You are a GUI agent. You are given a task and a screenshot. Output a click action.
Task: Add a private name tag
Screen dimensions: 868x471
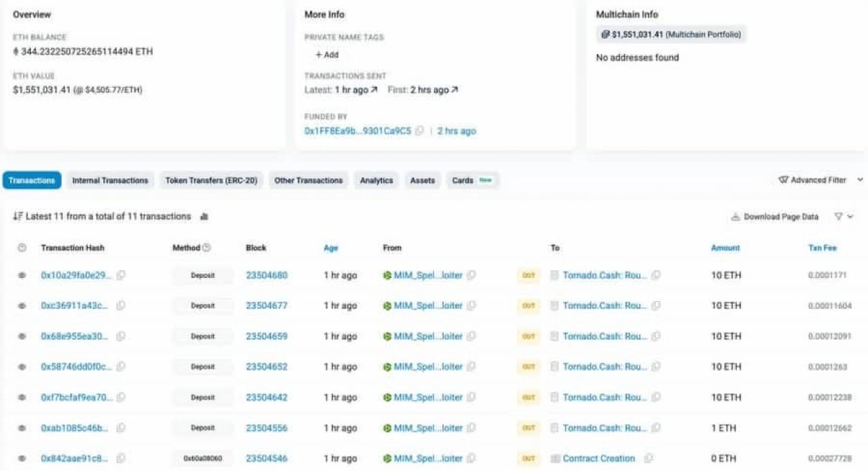(327, 55)
